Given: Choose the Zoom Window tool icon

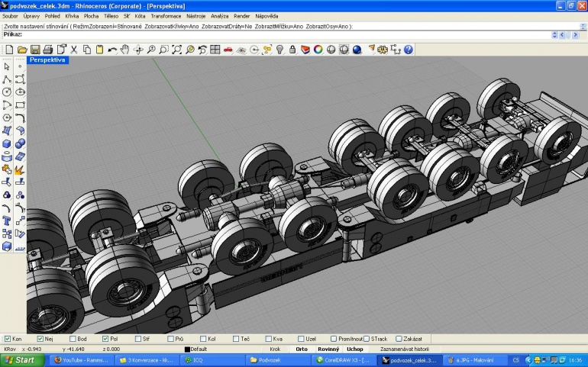Looking at the screenshot, I should 164,50.
